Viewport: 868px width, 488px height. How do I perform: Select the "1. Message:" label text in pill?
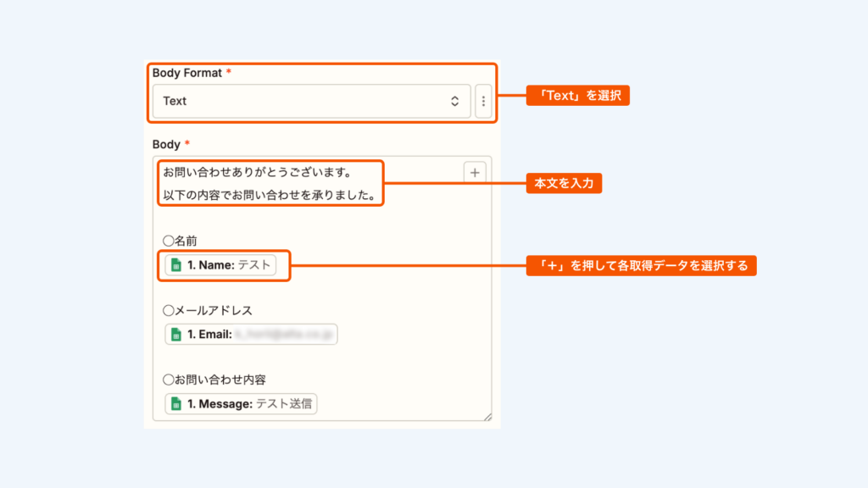[x=220, y=404]
